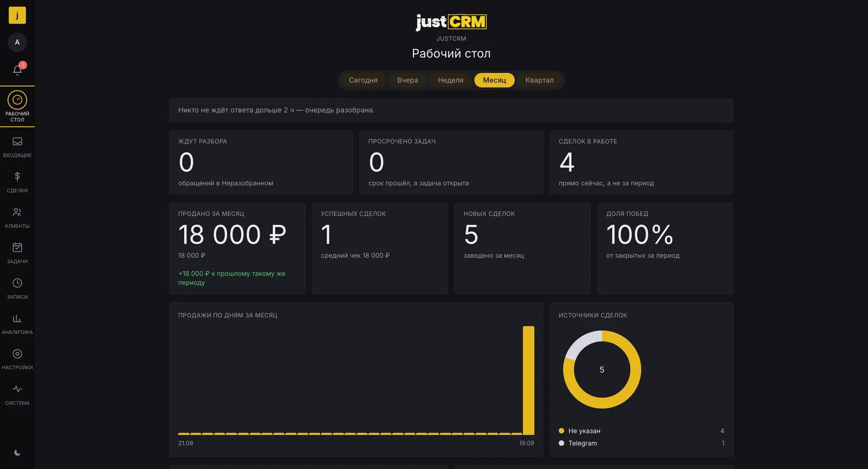Click the queue status message banner
The height and width of the screenshot is (469, 868).
(451, 110)
